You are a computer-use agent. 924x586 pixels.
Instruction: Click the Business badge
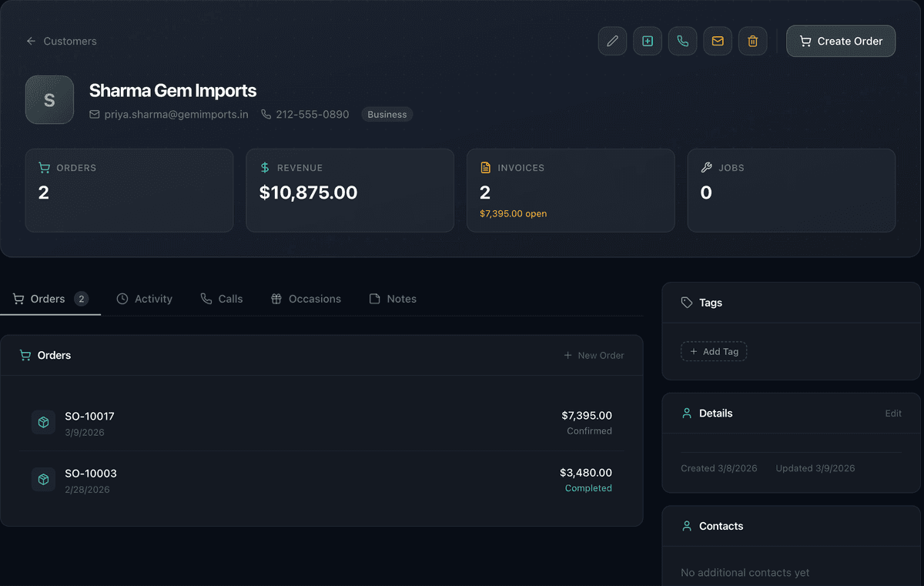point(387,114)
